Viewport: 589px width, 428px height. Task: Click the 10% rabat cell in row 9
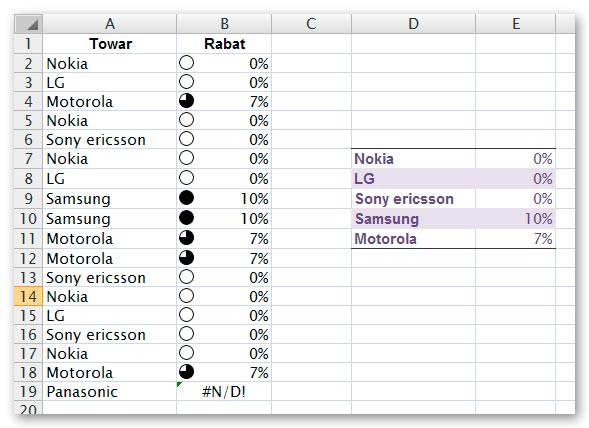224,198
